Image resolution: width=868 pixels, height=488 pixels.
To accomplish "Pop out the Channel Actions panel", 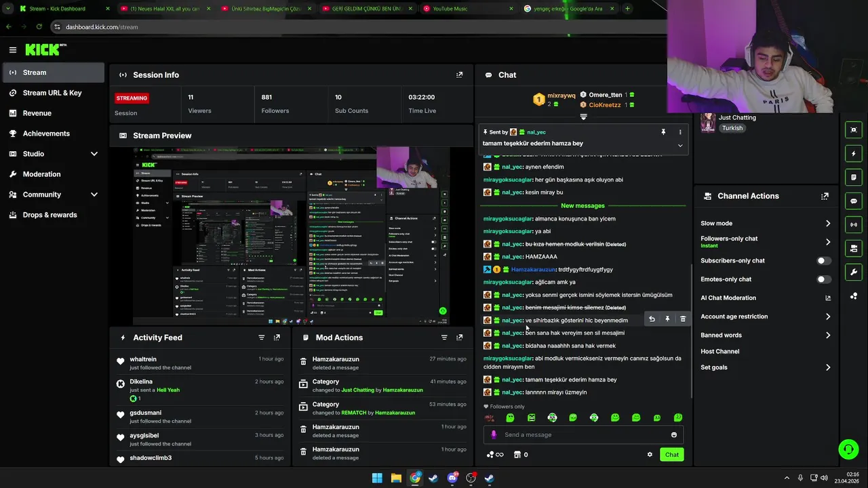I will [x=825, y=196].
